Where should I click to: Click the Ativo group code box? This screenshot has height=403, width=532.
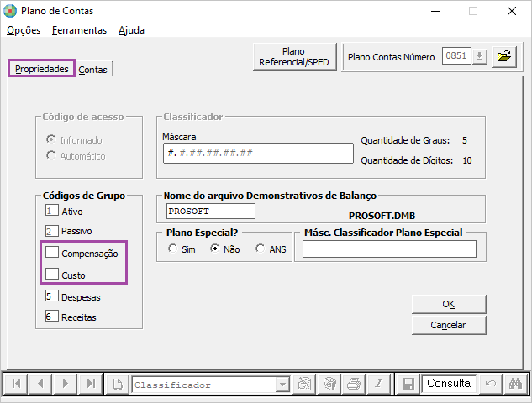[x=52, y=210]
